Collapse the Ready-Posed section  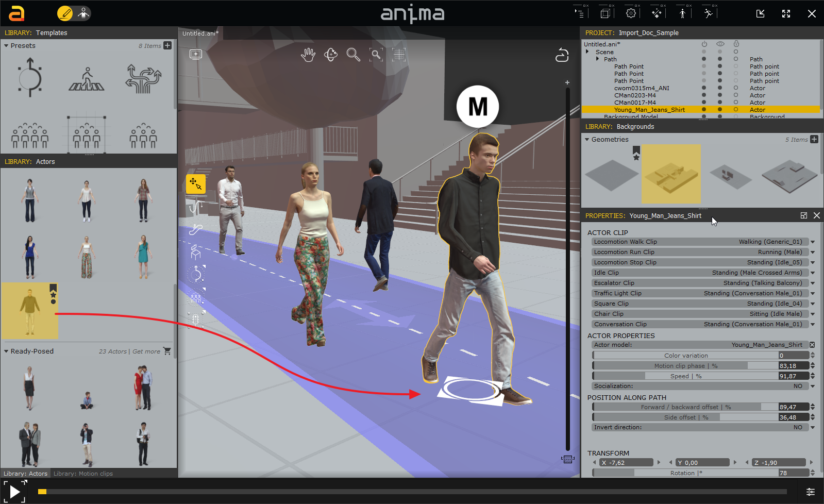[6, 351]
